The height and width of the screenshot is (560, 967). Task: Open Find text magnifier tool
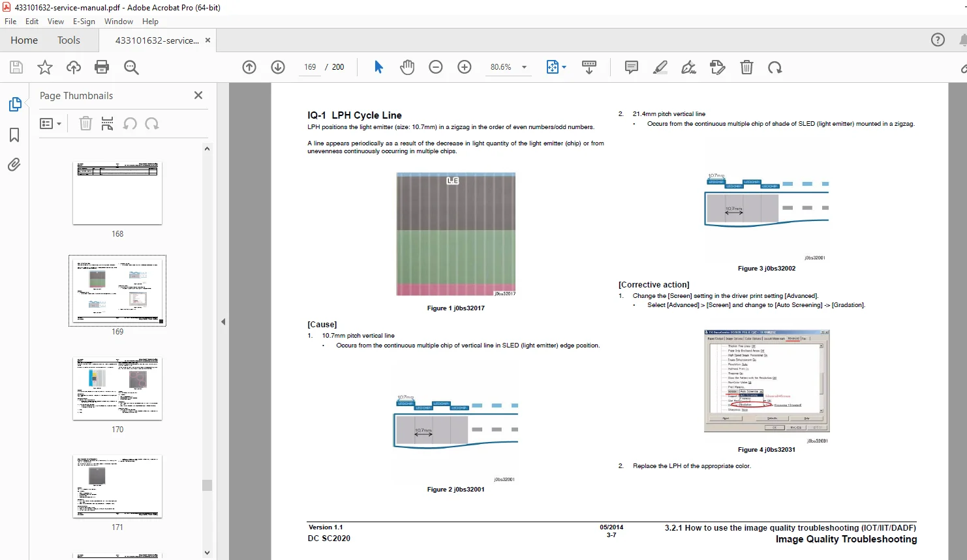[x=131, y=67]
